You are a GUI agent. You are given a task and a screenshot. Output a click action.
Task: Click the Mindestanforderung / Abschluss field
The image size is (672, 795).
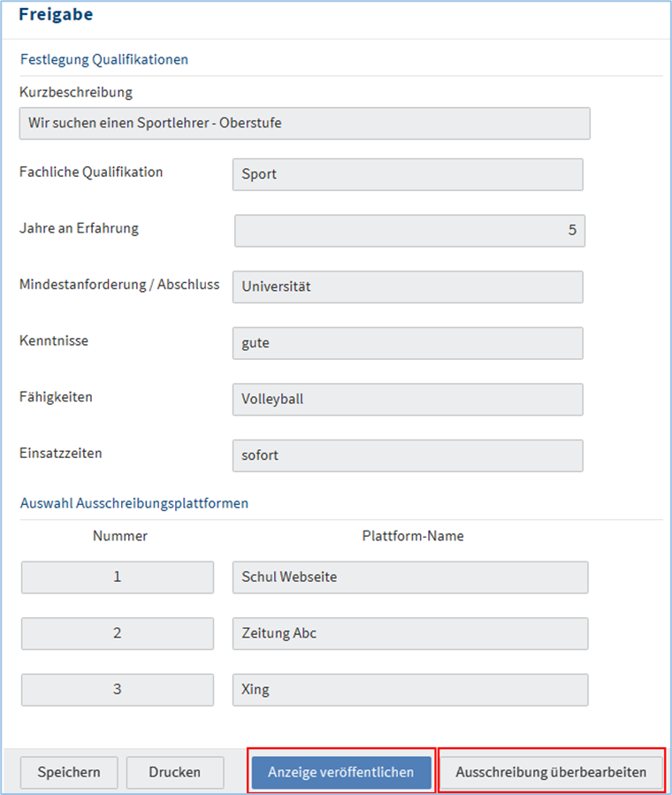click(407, 287)
